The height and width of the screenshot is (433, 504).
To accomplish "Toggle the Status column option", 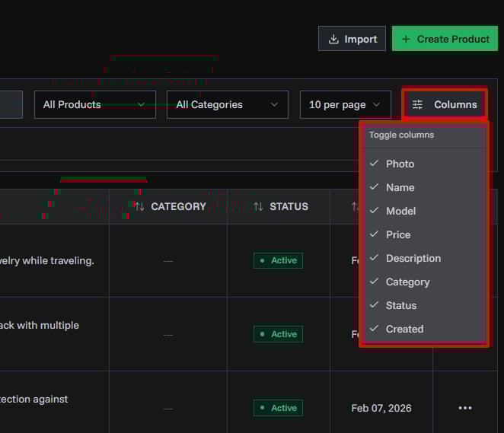I will [x=424, y=305].
